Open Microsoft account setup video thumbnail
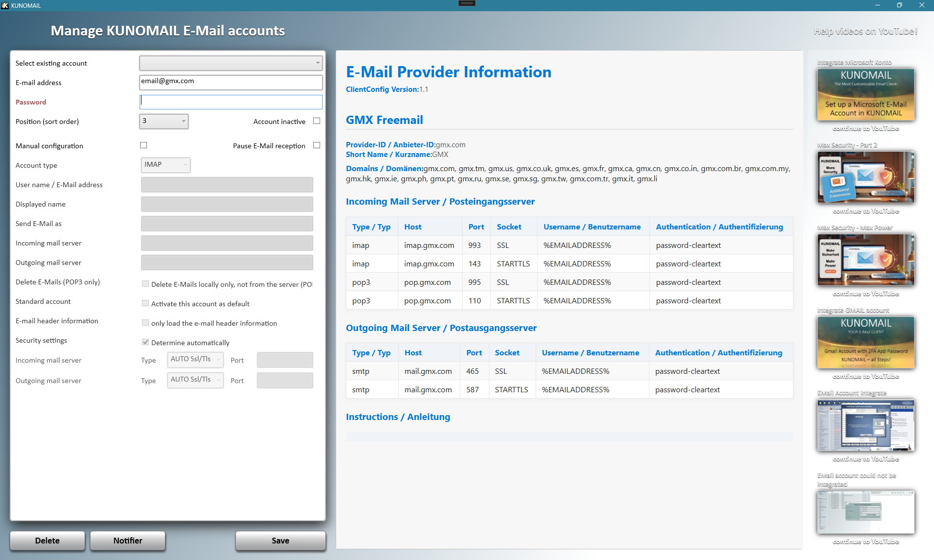The height and width of the screenshot is (560, 934). [x=865, y=94]
